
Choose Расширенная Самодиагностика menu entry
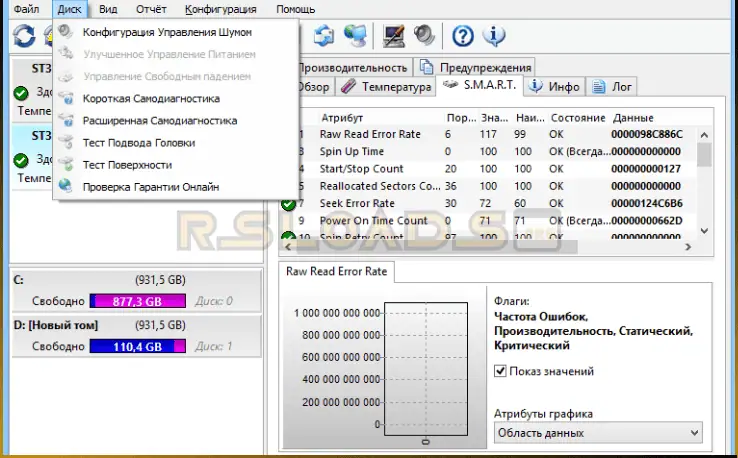point(160,121)
